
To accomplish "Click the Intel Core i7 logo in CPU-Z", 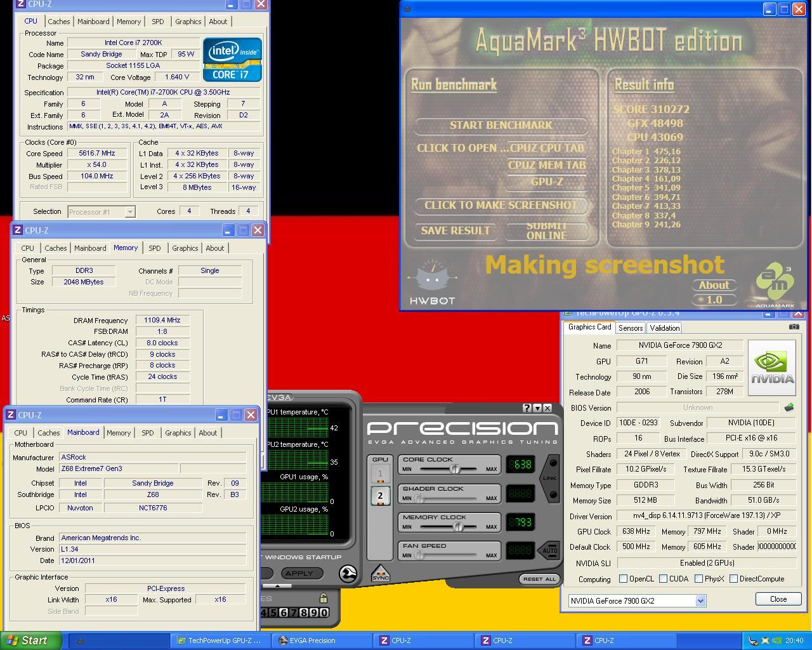I will [232, 60].
